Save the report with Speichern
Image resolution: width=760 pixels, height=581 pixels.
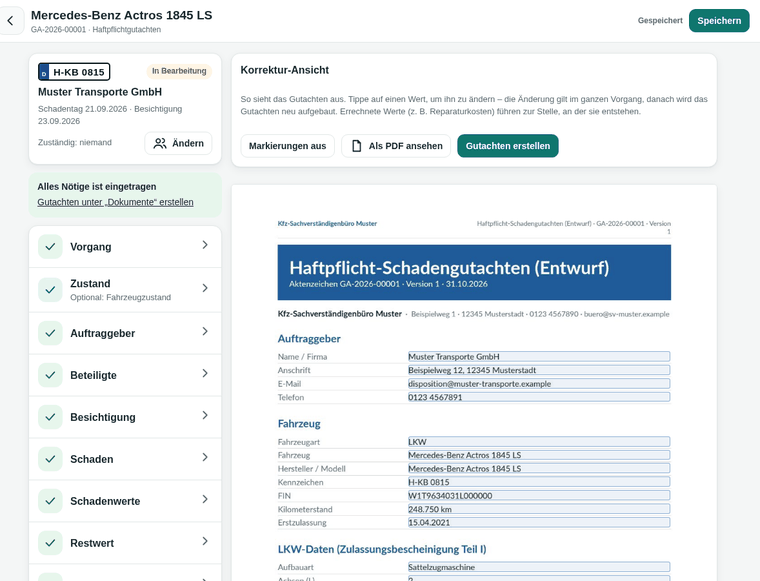tap(719, 21)
